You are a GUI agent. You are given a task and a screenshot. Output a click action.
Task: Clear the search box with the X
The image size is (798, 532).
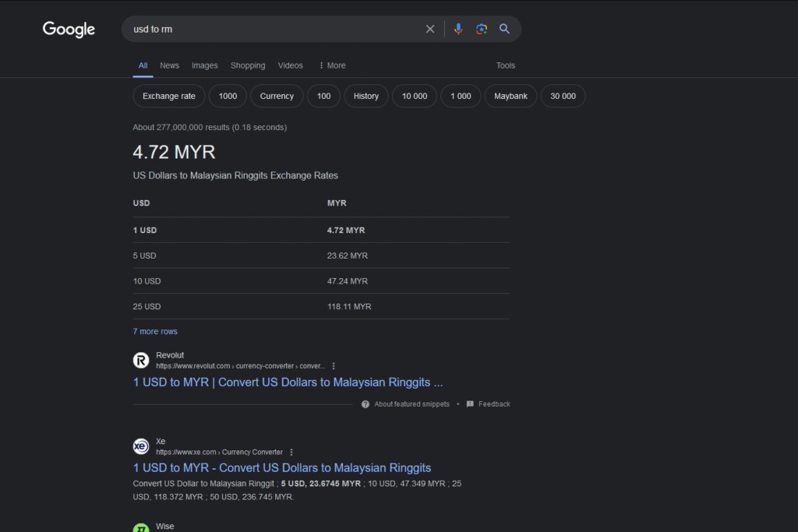429,29
